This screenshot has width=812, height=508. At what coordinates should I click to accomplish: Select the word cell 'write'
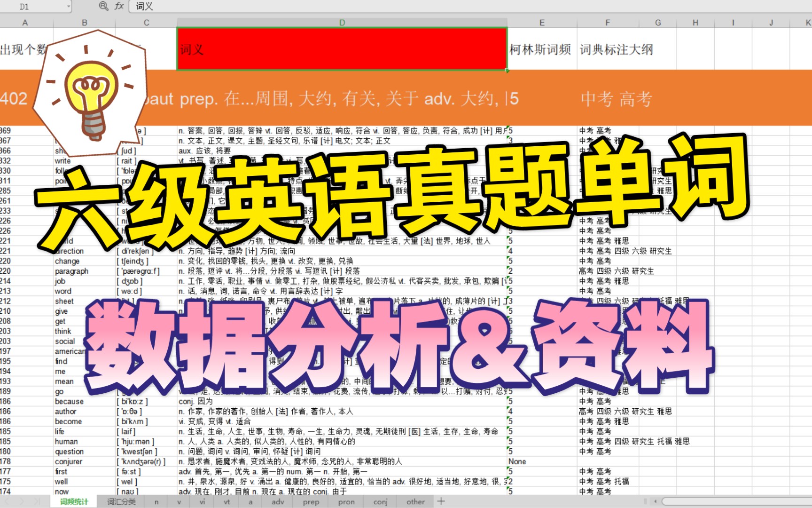(x=85, y=161)
